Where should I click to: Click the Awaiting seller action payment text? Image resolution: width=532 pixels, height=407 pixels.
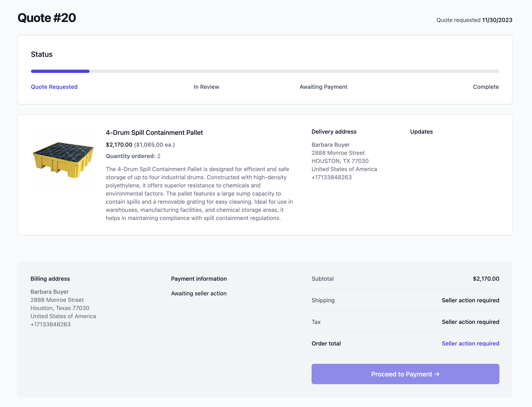tap(199, 293)
